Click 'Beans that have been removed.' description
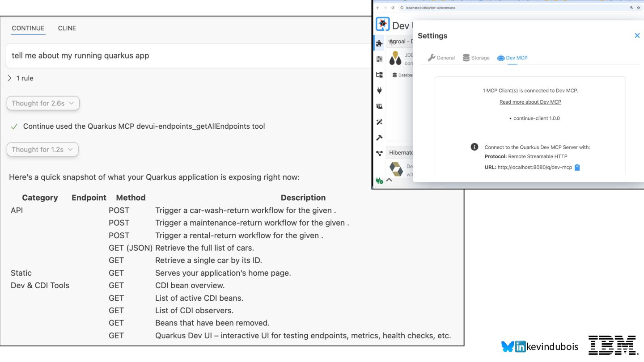Image resolution: width=644 pixels, height=362 pixels. pos(212,323)
